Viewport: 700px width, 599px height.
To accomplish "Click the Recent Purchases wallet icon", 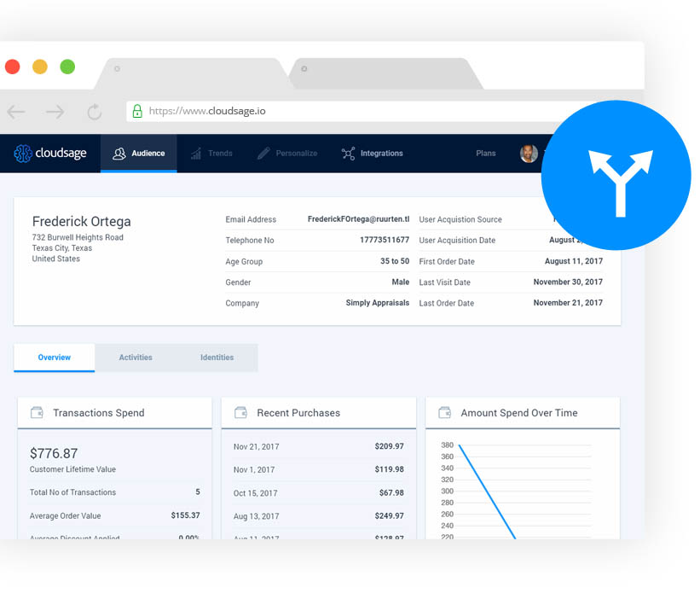I will pyautogui.click(x=240, y=413).
